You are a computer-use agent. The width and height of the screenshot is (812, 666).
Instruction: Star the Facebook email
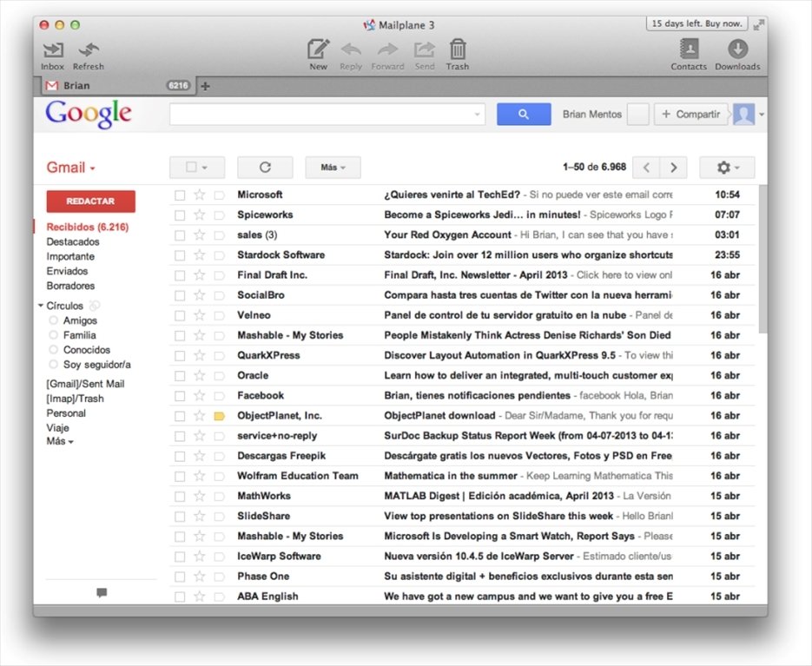point(200,396)
